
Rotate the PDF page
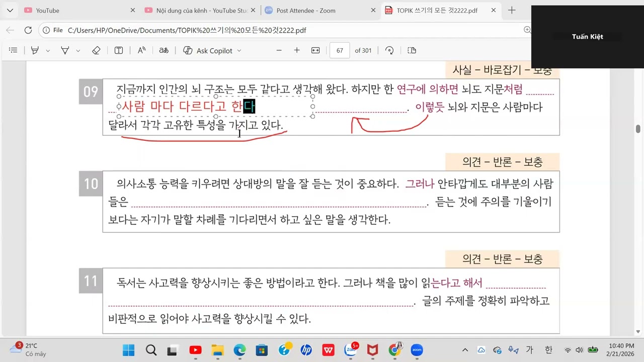pyautogui.click(x=389, y=50)
